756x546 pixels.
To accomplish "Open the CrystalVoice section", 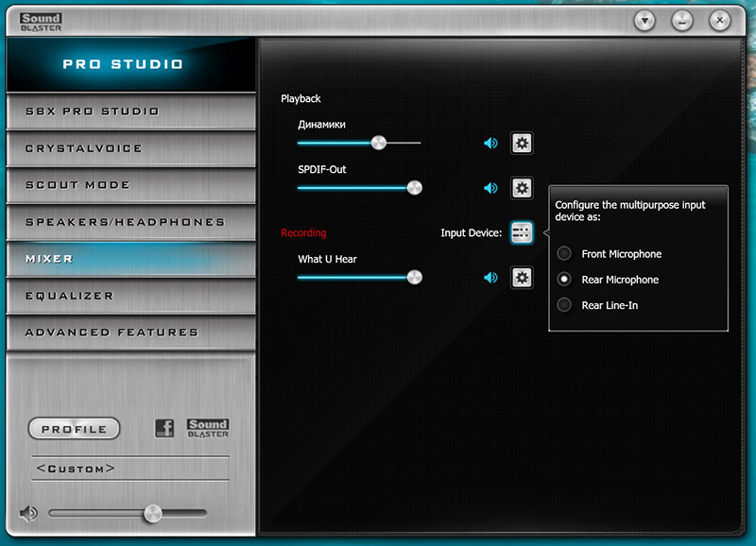I will [130, 148].
